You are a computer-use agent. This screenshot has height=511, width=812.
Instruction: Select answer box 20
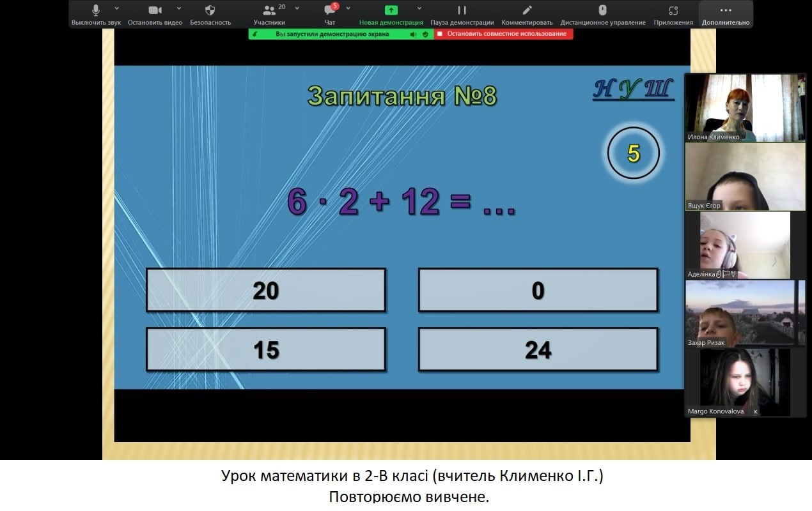click(x=265, y=291)
